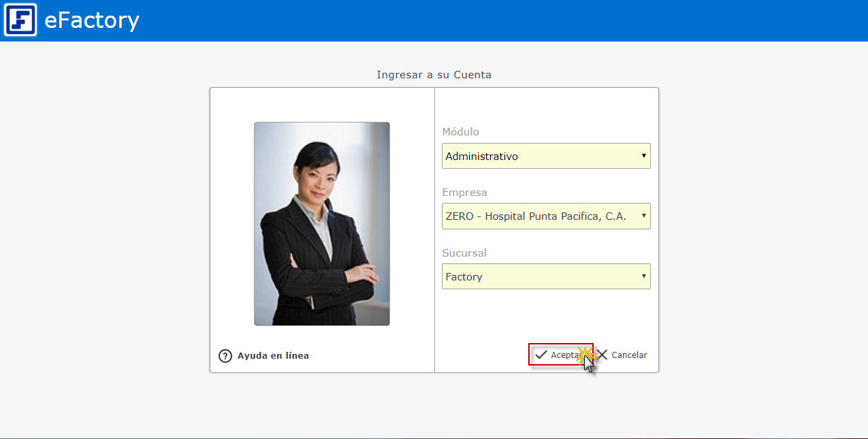Click the question mark help icon
The height and width of the screenshot is (439, 868).
tap(225, 356)
